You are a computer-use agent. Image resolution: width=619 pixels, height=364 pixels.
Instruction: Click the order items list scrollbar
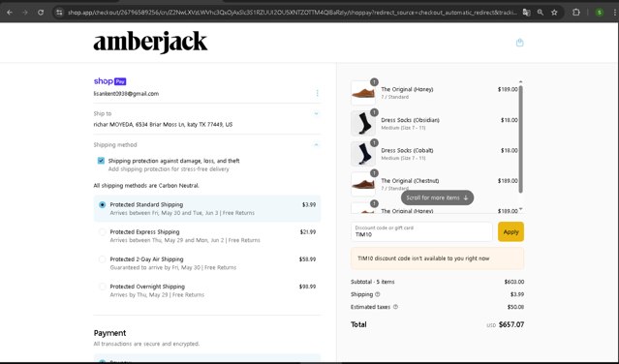pos(521,138)
